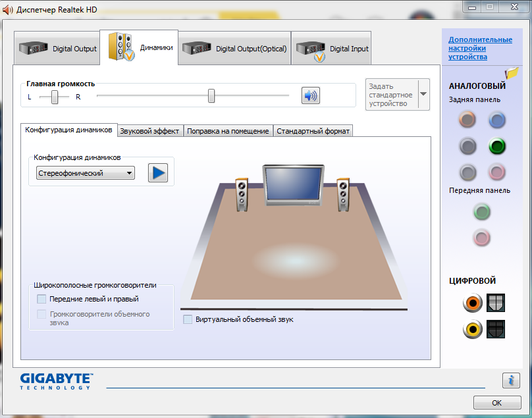Expand the set default device dropdown arrow
The image size is (532, 418).
pyautogui.click(x=423, y=94)
